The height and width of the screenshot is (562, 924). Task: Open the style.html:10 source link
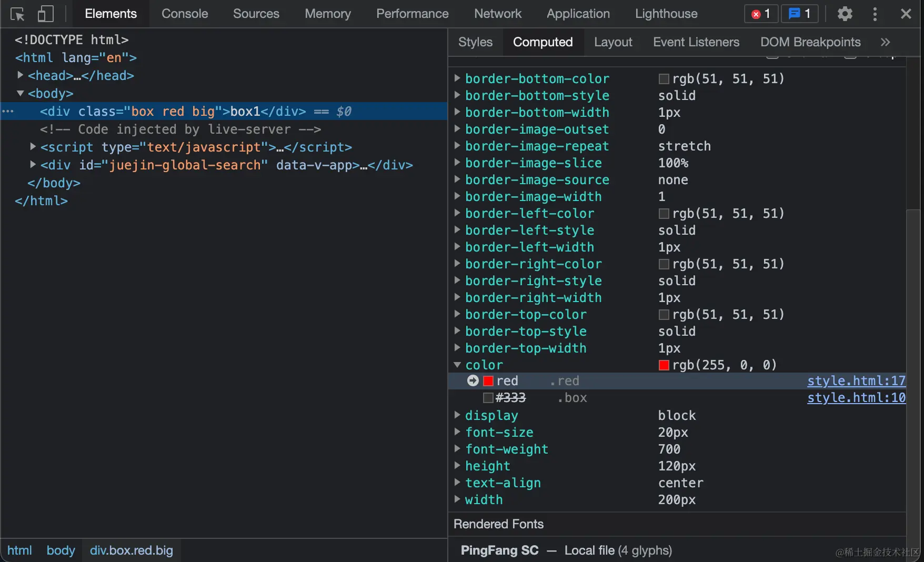(856, 397)
